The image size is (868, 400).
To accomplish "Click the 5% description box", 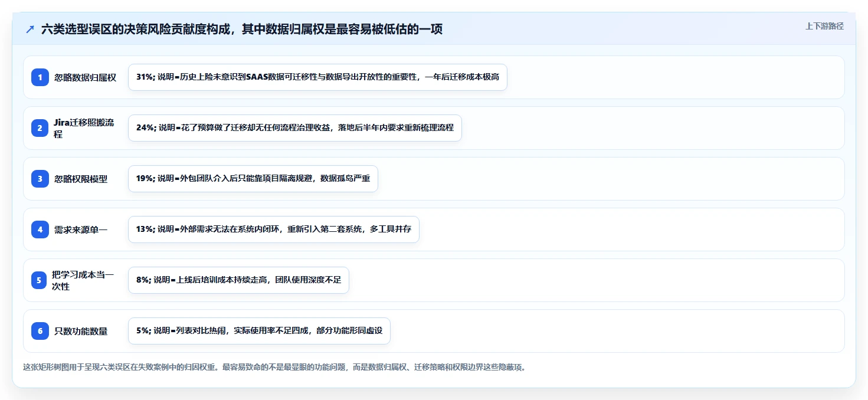I will pos(259,331).
